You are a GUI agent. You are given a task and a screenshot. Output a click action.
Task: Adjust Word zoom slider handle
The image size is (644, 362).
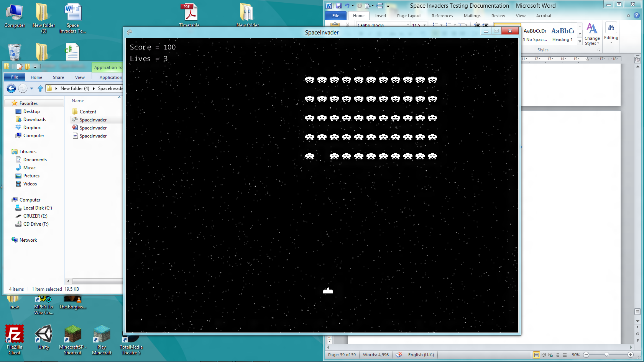point(606,355)
